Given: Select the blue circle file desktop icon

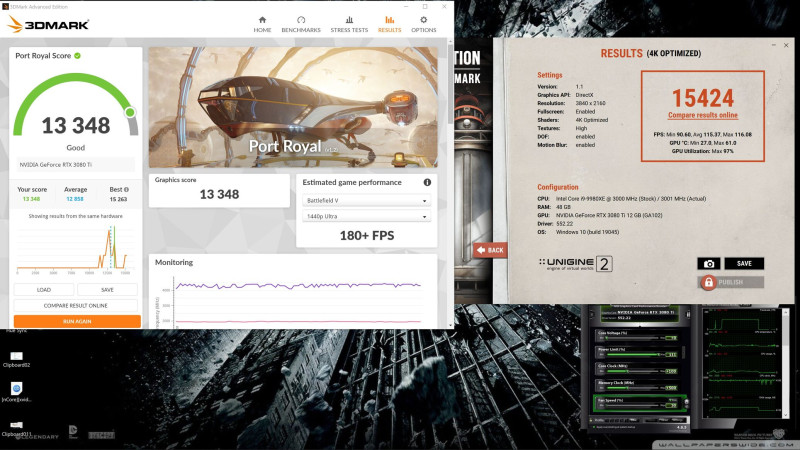Looking at the screenshot, I should 16,392.
